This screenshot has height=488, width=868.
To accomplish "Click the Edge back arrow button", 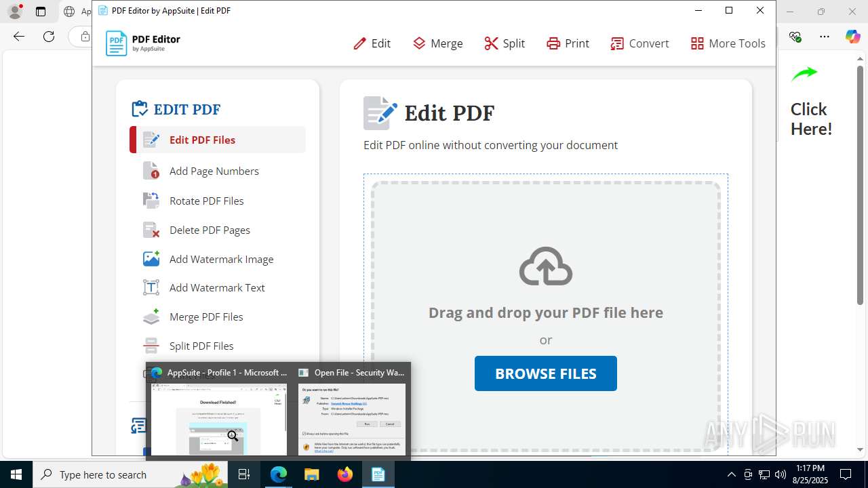I will pos(19,37).
